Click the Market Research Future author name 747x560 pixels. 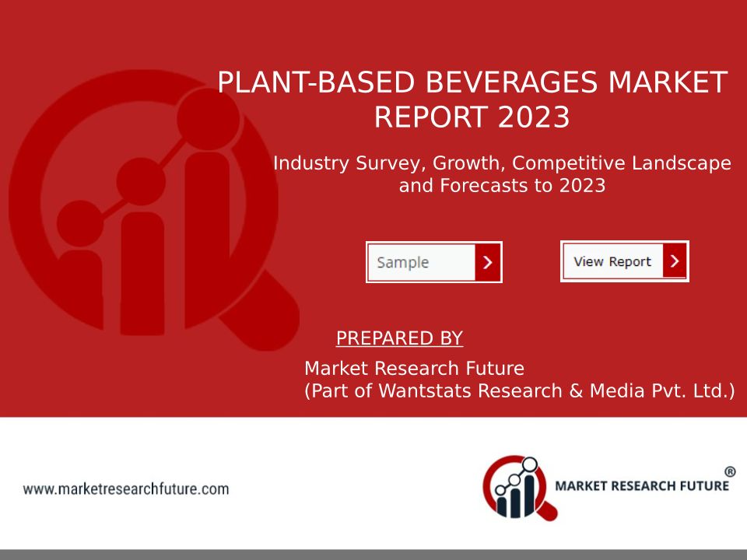[x=414, y=367]
